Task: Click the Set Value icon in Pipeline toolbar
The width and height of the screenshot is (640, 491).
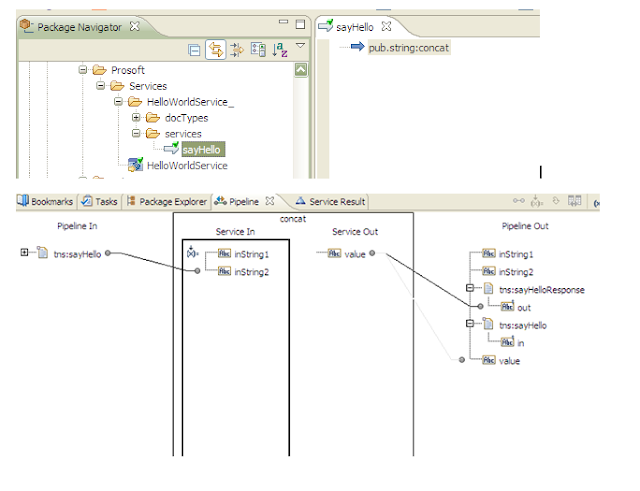Action: tap(536, 201)
